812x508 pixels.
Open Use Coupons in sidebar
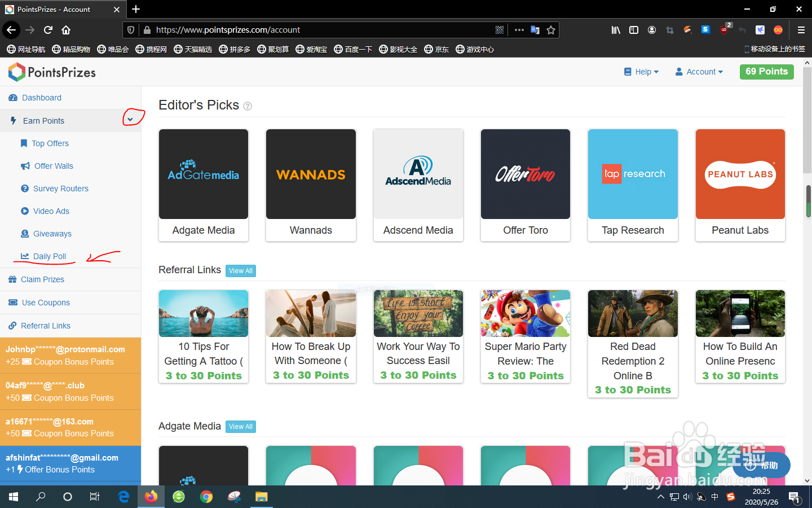[70, 303]
